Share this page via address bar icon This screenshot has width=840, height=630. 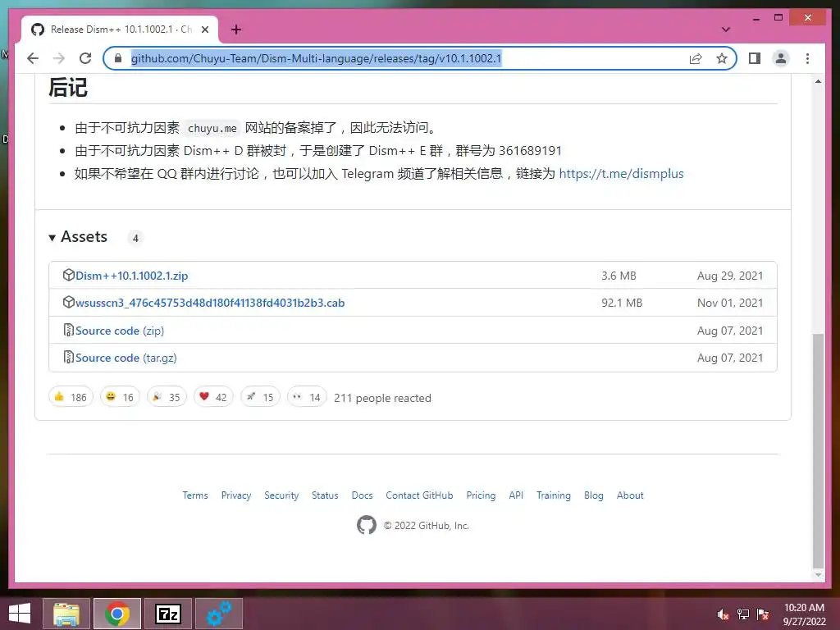[696, 58]
